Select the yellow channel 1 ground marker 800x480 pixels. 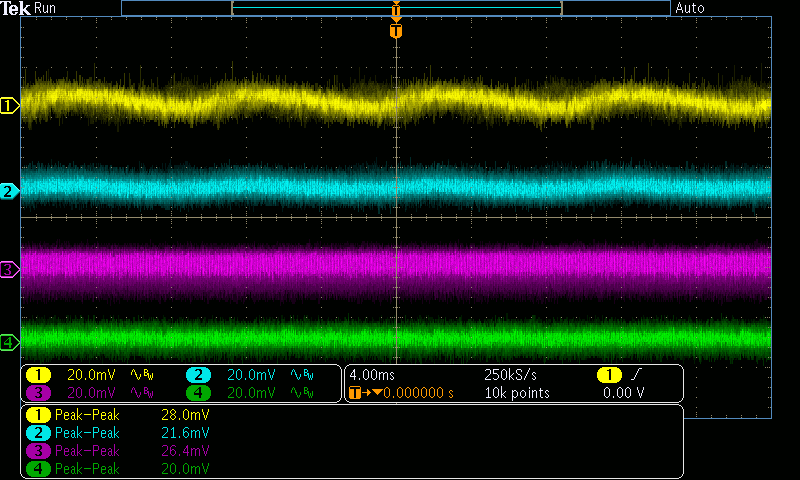pyautogui.click(x=9, y=105)
